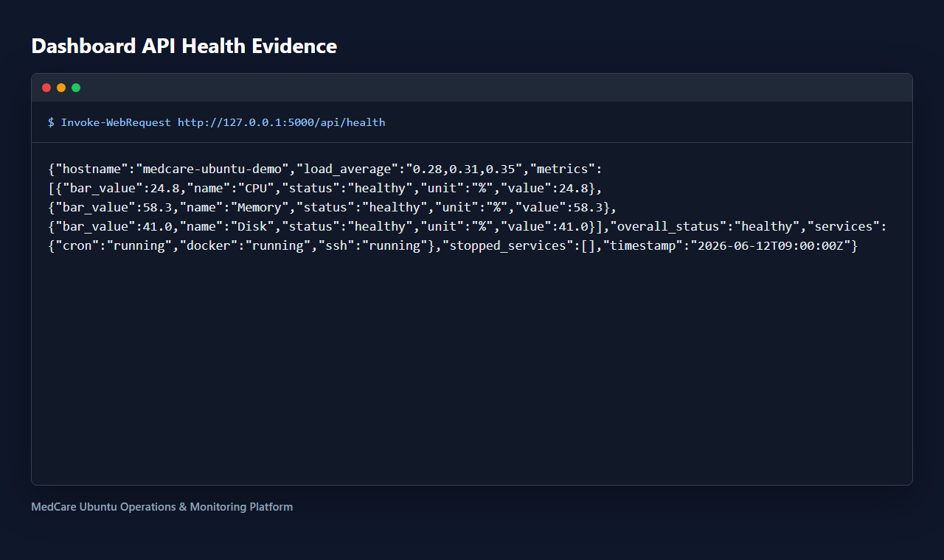944x560 pixels.
Task: Click the red close dot in terminal header
Action: [46, 88]
